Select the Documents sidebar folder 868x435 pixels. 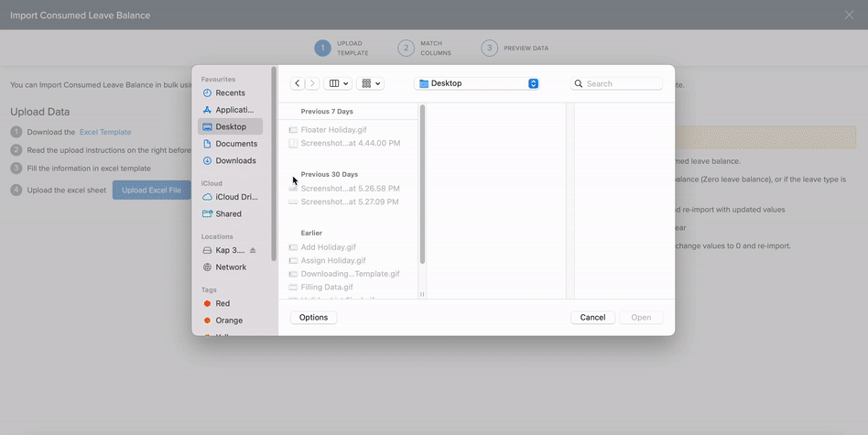(235, 144)
